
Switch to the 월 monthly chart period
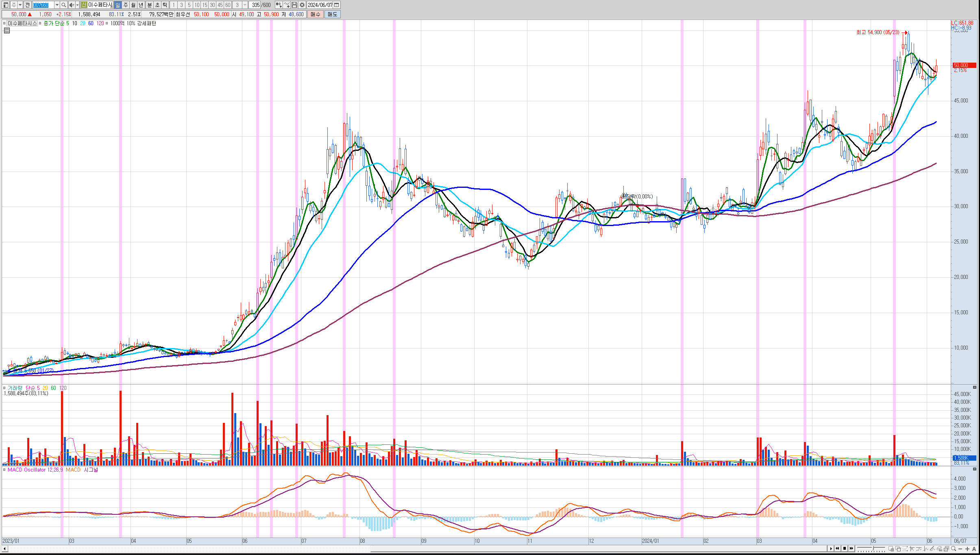pos(133,5)
